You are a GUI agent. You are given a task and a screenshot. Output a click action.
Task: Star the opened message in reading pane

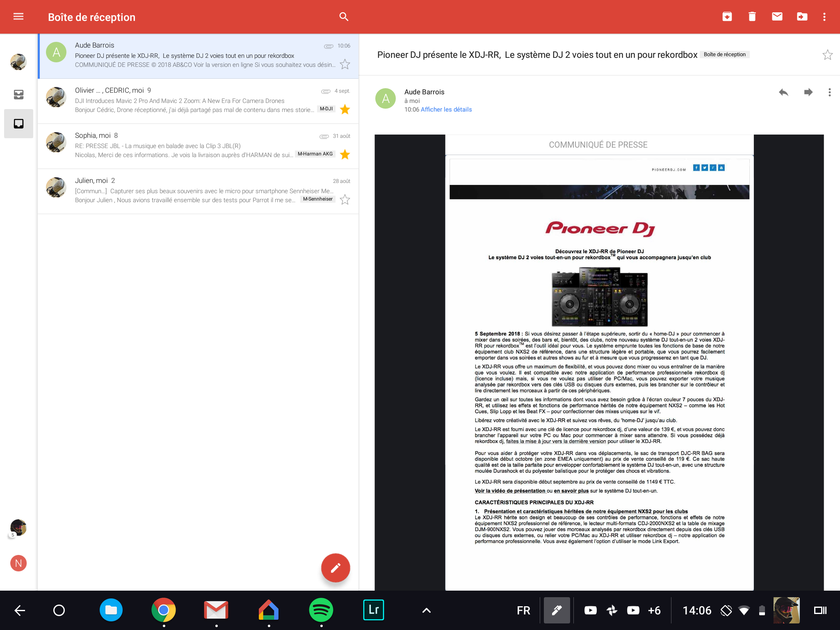coord(827,55)
